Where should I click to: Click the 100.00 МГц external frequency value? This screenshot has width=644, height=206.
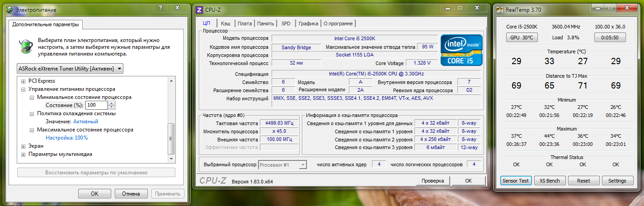(x=279, y=140)
